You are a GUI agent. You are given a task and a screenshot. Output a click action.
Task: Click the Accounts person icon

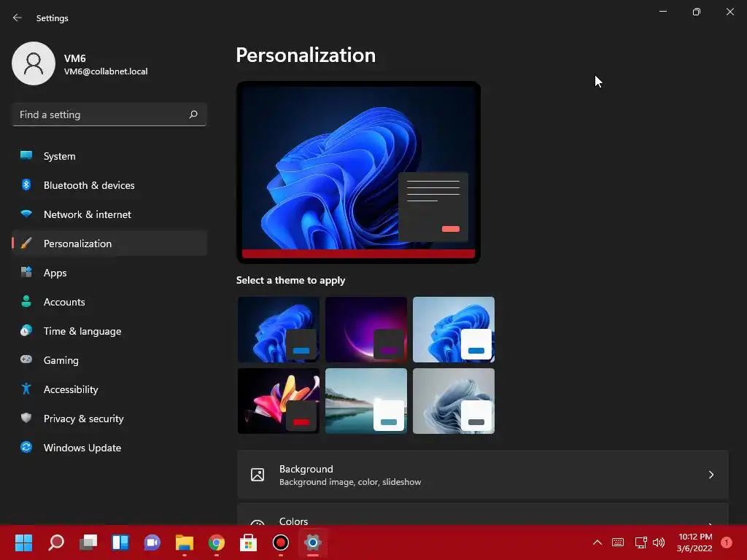coord(26,301)
